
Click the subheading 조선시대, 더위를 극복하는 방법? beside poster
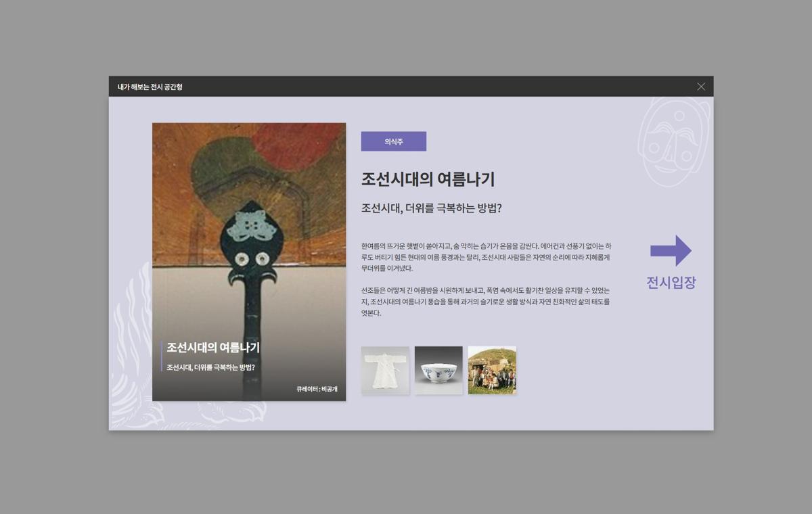coord(431,208)
